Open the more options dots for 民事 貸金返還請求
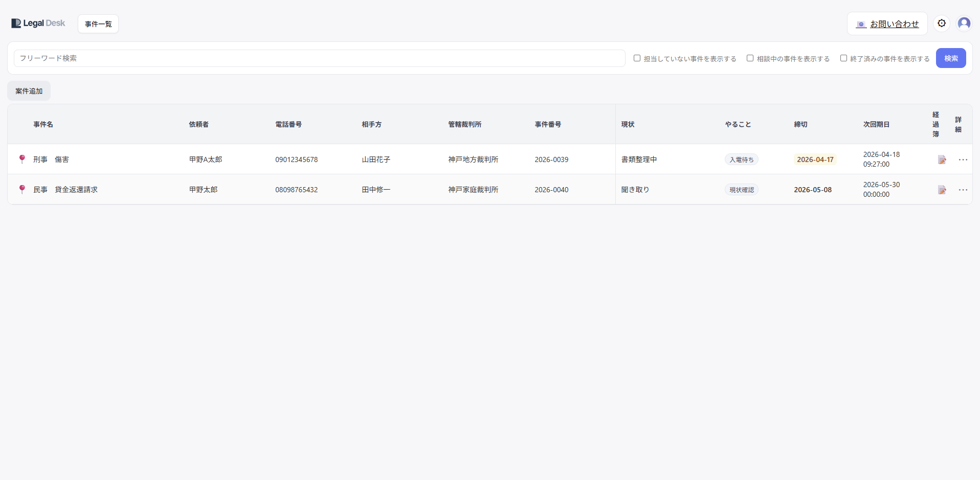The height and width of the screenshot is (480, 980). pyautogui.click(x=963, y=190)
